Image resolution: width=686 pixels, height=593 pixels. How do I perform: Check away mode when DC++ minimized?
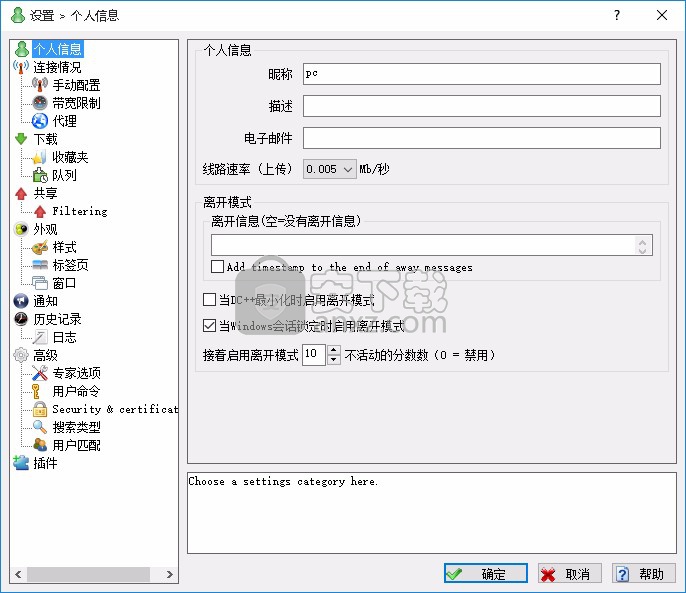point(210,300)
